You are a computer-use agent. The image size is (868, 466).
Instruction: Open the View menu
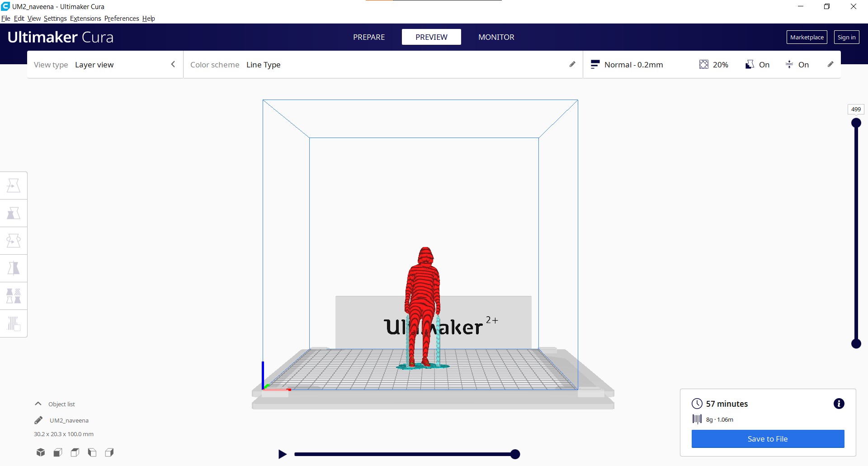pyautogui.click(x=34, y=19)
